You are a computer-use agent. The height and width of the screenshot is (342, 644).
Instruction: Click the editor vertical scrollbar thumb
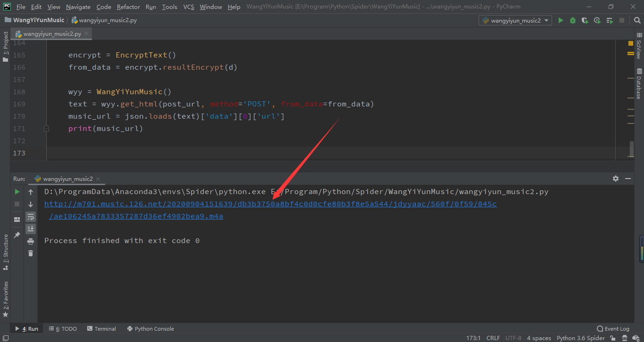[x=631, y=149]
